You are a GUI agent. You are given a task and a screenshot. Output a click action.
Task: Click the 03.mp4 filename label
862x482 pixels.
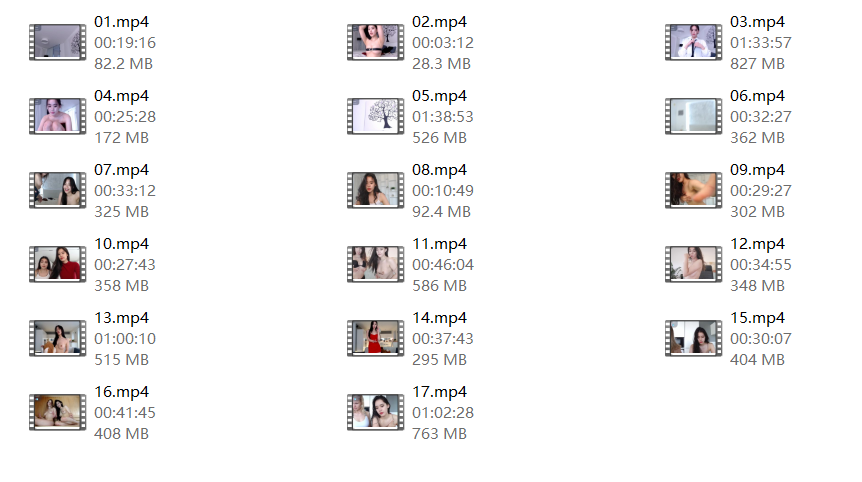[x=757, y=22]
